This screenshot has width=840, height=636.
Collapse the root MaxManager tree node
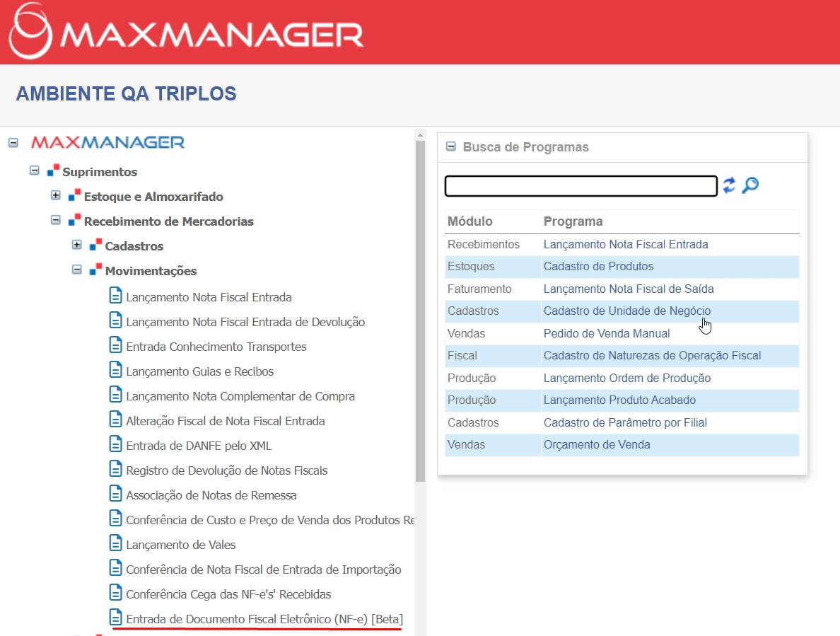click(13, 142)
